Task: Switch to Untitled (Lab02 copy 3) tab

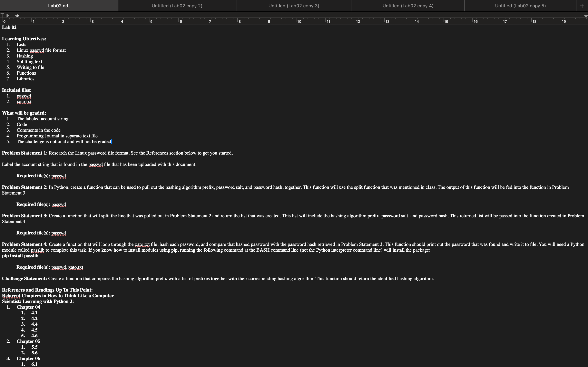Action: coord(294,6)
